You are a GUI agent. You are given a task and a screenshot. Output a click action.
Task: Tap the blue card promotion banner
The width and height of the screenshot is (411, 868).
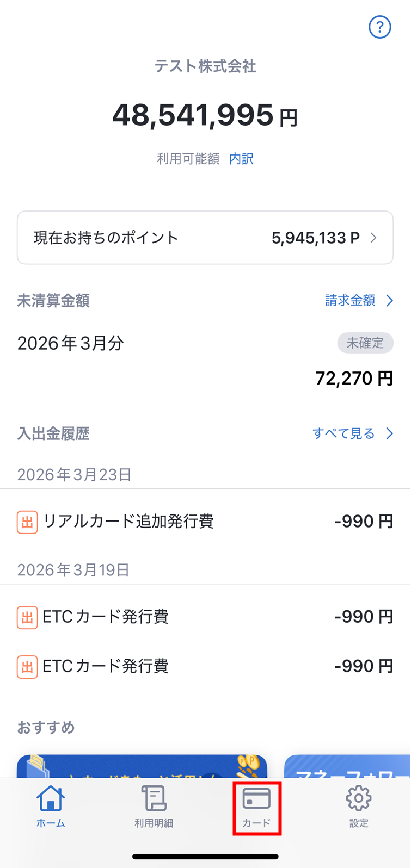pyautogui.click(x=142, y=766)
